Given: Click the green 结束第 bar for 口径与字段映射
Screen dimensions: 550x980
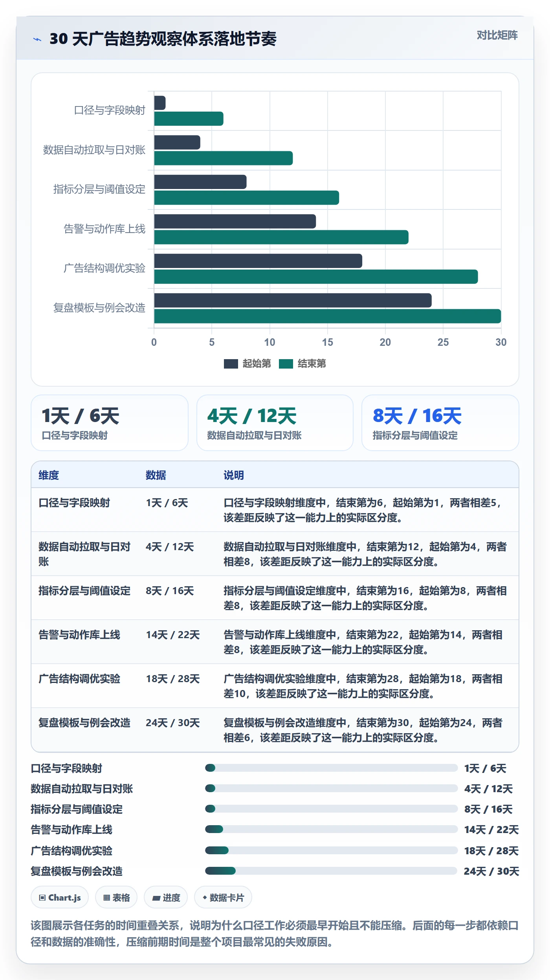Looking at the screenshot, I should point(189,119).
